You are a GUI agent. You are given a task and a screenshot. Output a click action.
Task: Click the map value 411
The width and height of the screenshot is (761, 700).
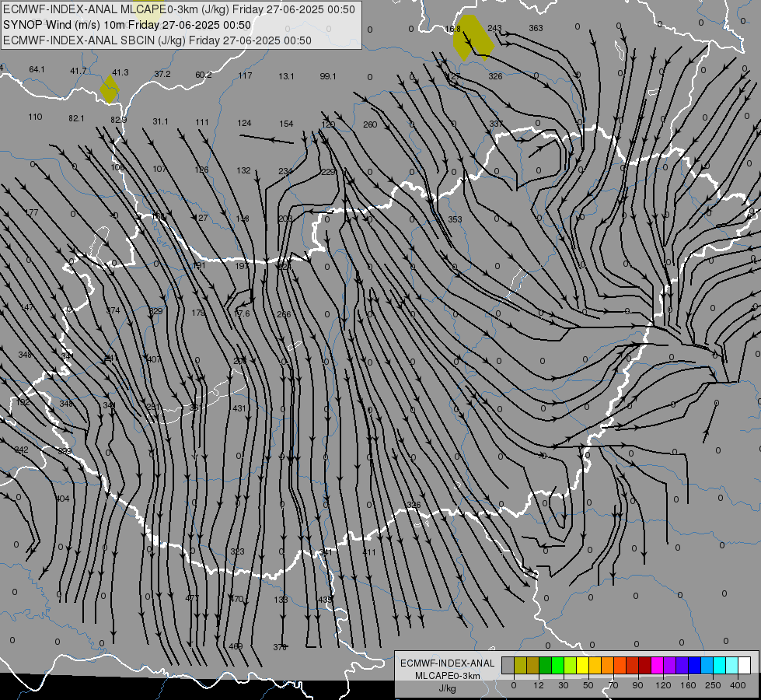[369, 552]
